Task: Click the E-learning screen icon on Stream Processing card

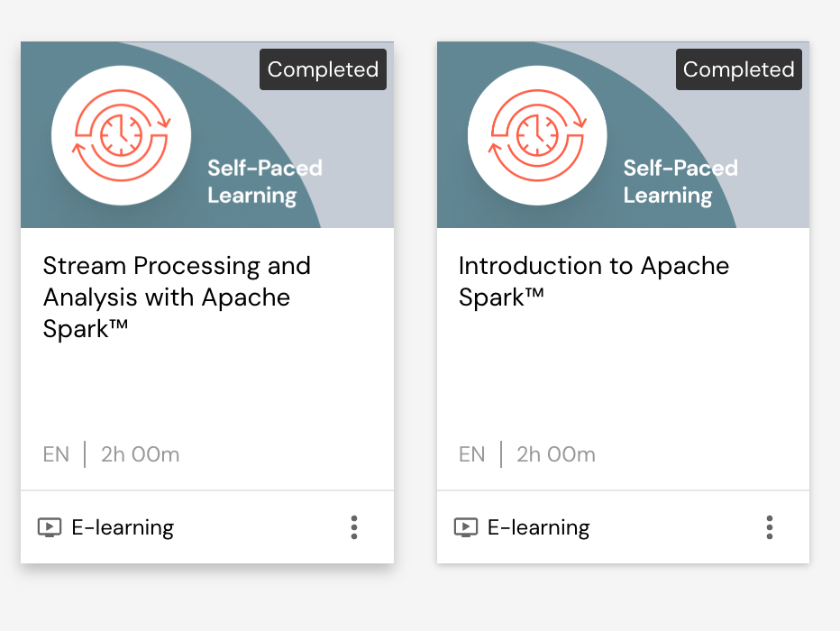Action: click(50, 527)
